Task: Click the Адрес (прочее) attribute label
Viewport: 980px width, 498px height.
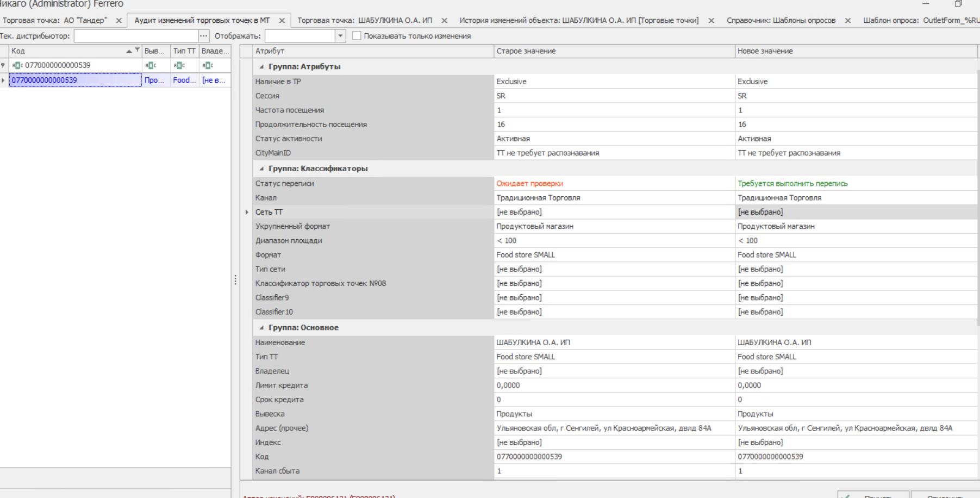Action: 282,428
